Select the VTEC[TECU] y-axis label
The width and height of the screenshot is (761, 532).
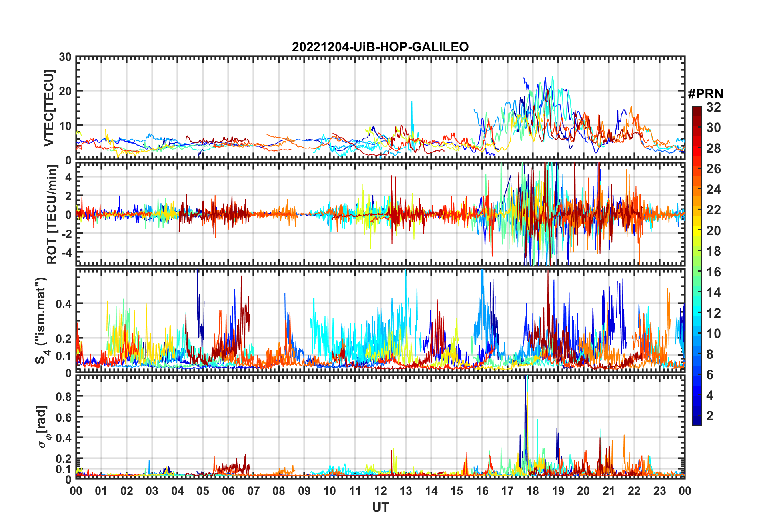pyautogui.click(x=49, y=108)
